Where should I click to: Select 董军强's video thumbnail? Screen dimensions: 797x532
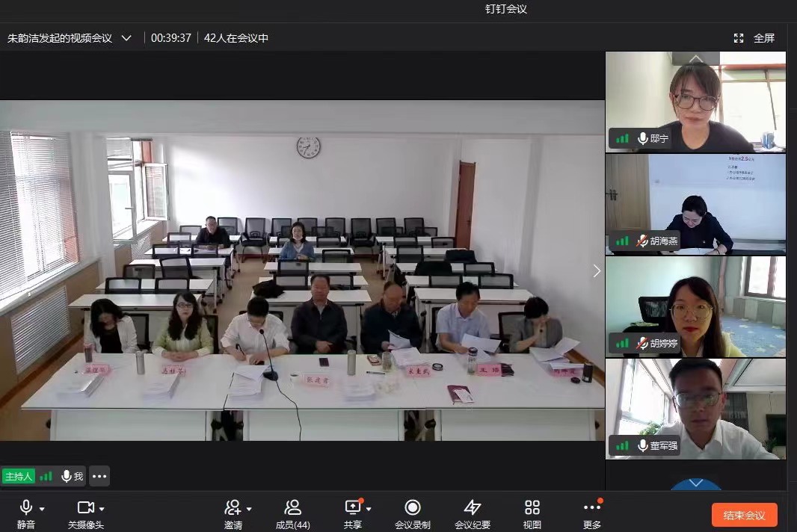point(695,408)
